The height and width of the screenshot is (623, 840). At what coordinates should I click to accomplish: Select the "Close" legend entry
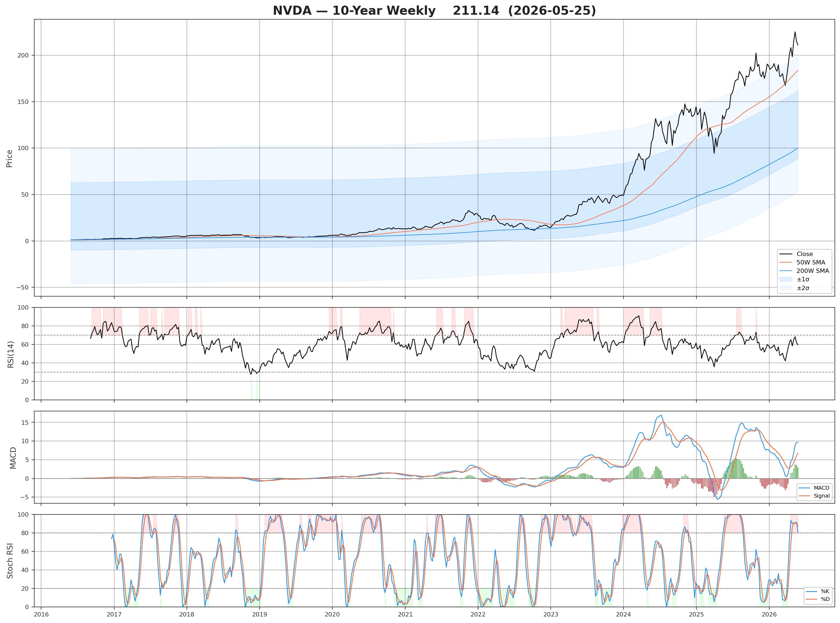tap(804, 254)
